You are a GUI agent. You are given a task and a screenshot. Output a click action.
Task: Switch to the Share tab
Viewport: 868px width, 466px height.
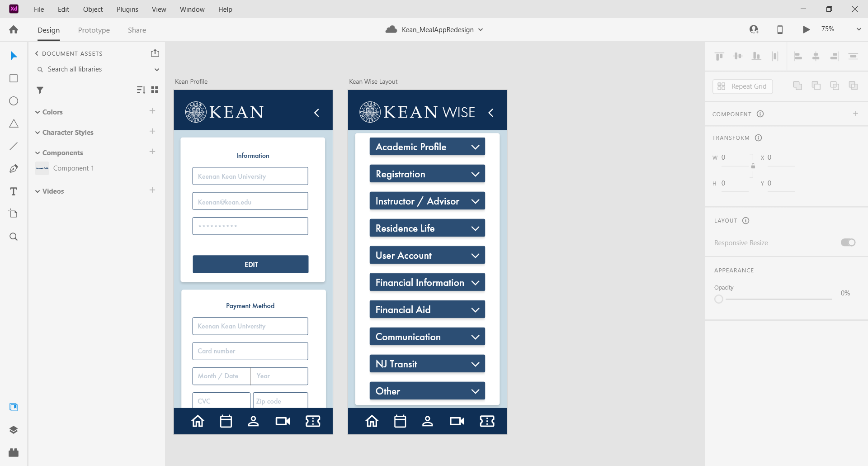coord(137,30)
